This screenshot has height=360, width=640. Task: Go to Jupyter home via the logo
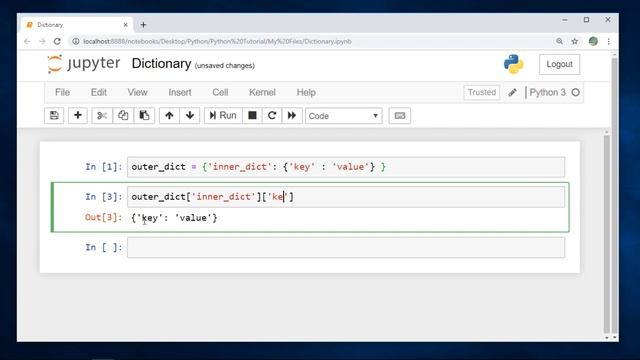(84, 64)
